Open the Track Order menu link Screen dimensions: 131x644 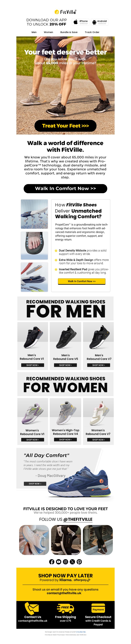(x=92, y=32)
